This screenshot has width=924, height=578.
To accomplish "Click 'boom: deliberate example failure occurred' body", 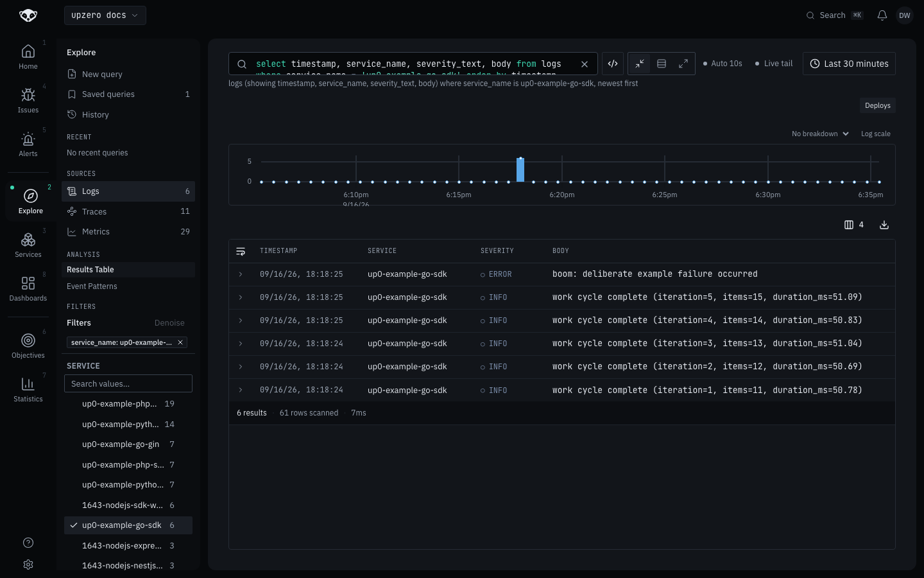I will coord(655,274).
